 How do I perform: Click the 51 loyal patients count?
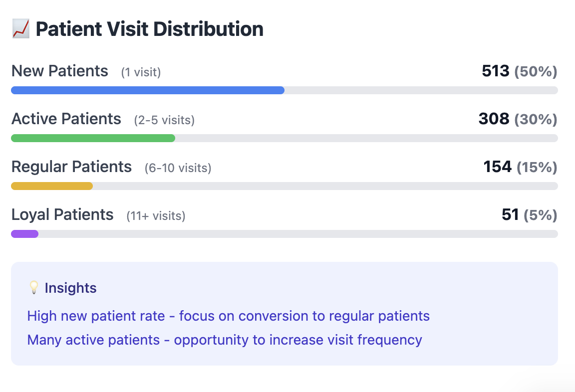(x=510, y=215)
